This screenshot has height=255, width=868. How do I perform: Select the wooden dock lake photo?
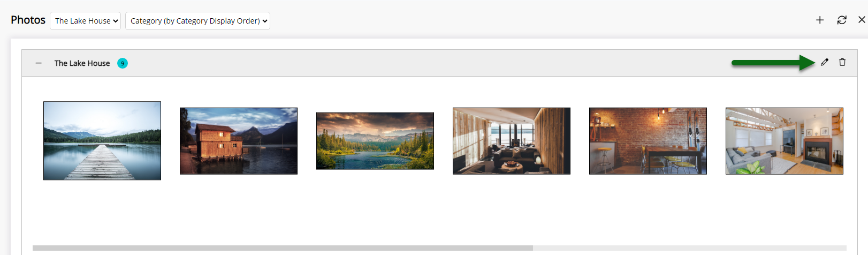[102, 141]
